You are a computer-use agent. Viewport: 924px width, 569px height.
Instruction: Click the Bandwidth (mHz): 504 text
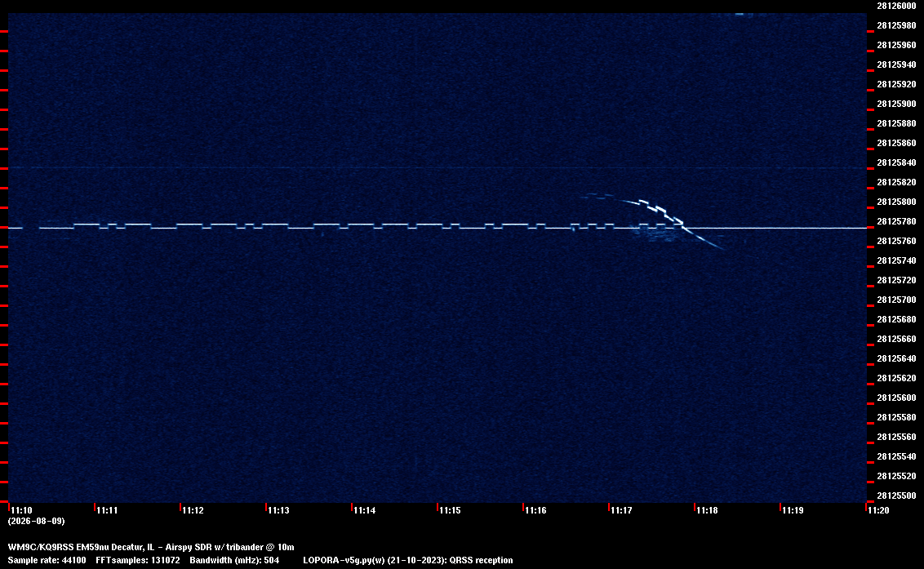pos(234,560)
